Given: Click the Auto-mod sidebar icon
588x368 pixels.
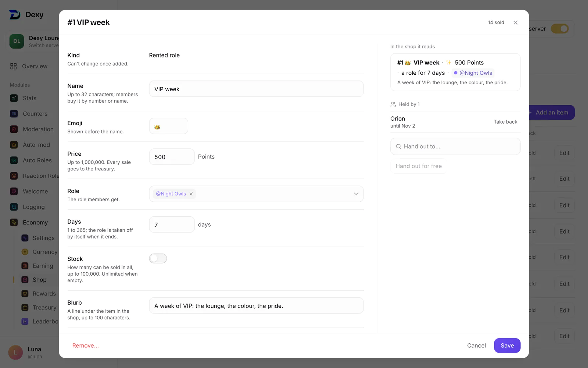Looking at the screenshot, I should pyautogui.click(x=14, y=145).
